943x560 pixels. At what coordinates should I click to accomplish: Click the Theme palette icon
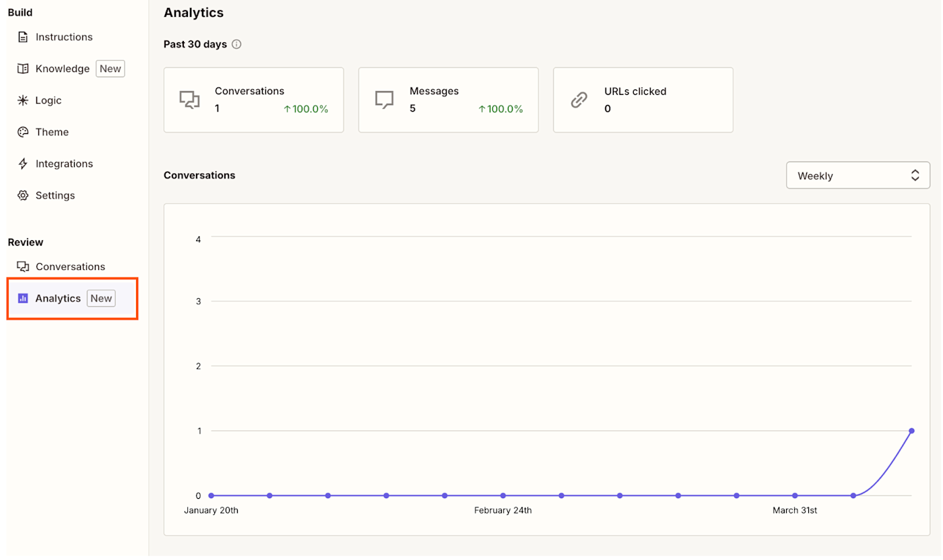click(x=23, y=132)
